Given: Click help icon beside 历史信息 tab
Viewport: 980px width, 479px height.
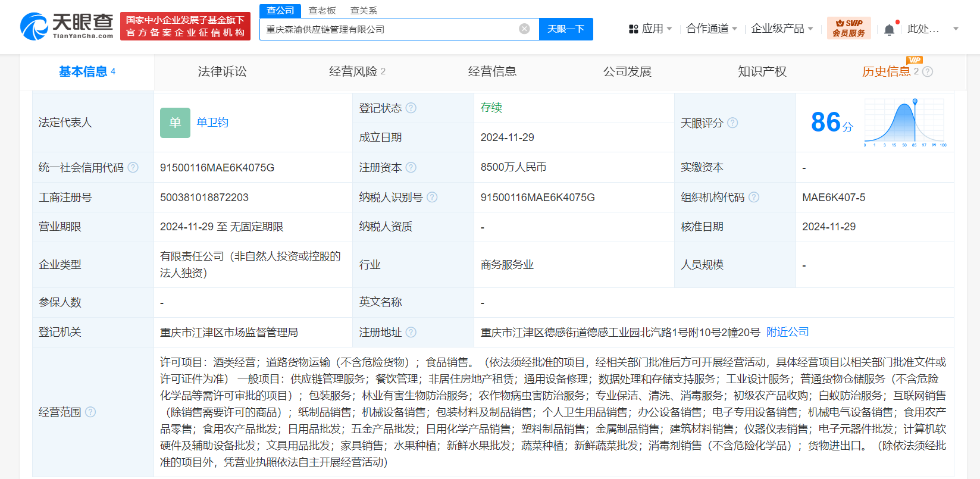Looking at the screenshot, I should click(x=928, y=71).
